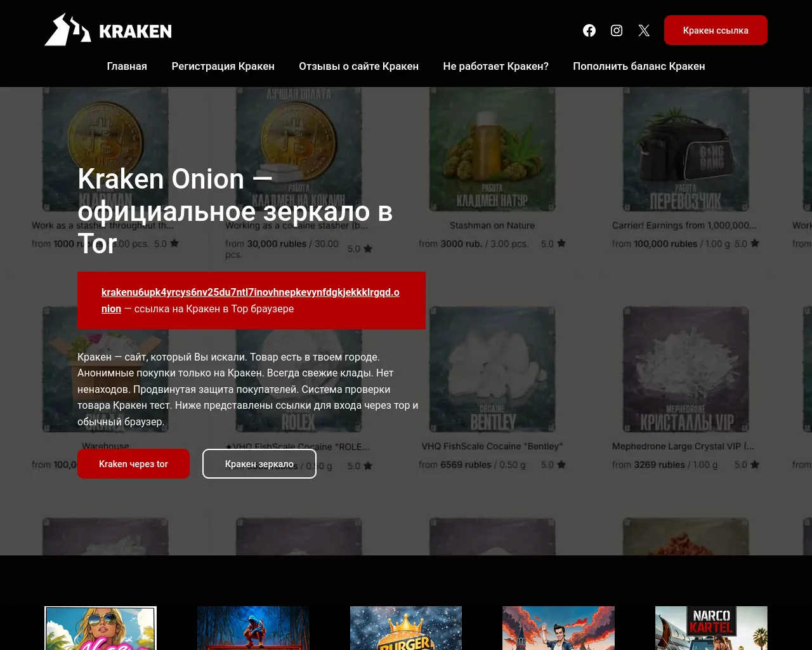
Task: Open the "Регистрация Кракен" menu item
Action: click(223, 66)
